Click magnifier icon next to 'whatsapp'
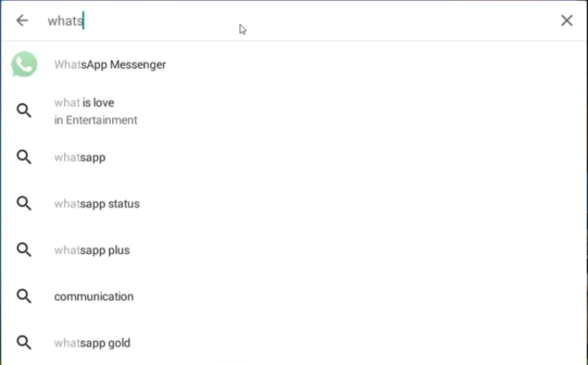The image size is (588, 365). click(x=24, y=157)
